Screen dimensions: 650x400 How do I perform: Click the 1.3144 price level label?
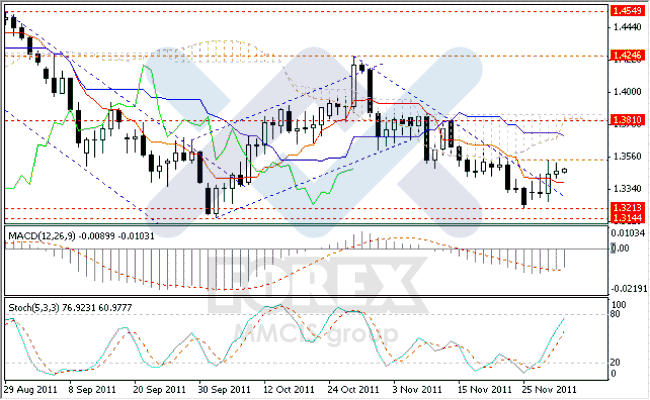[x=627, y=217]
